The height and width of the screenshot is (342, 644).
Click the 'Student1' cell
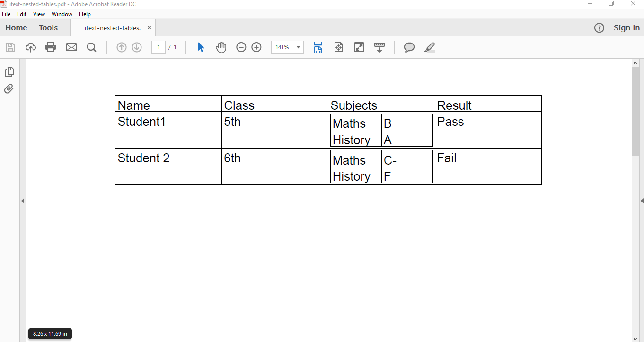click(168, 130)
